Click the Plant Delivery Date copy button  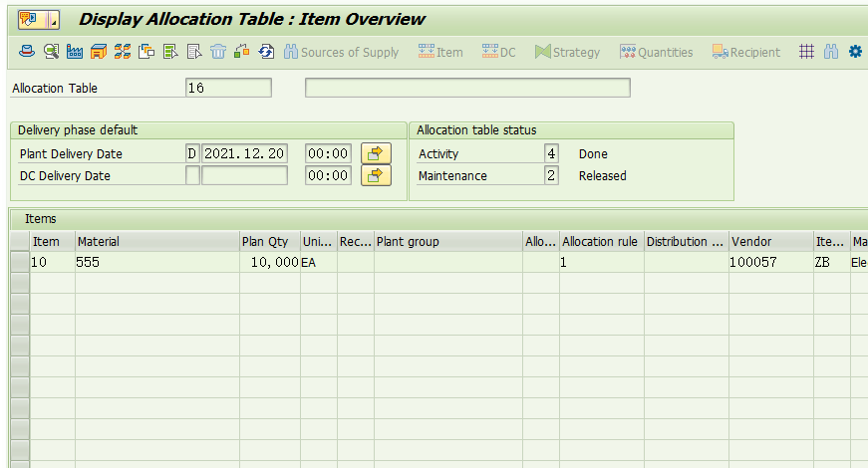pyautogui.click(x=376, y=153)
